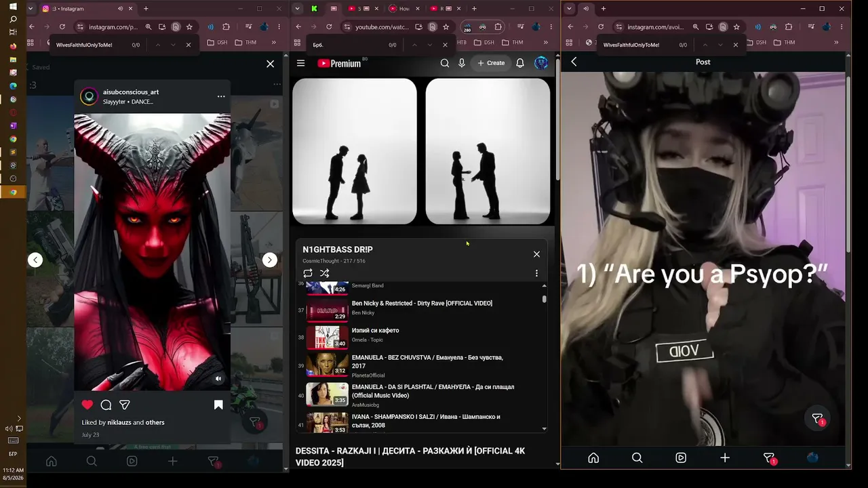
Task: Open a new tab in the YouTube window
Action: pos(474,9)
